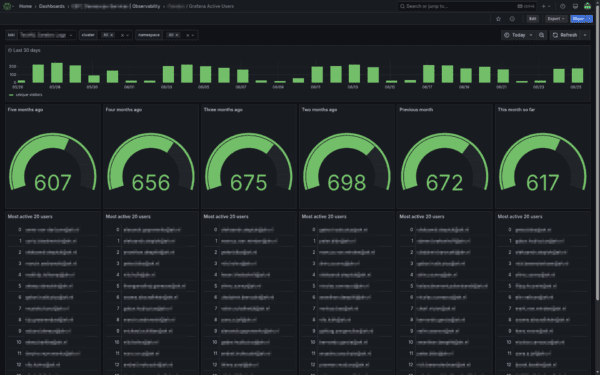Viewport: 600px width, 375px height.
Task: Click the zoom out time range icon
Action: coord(541,35)
